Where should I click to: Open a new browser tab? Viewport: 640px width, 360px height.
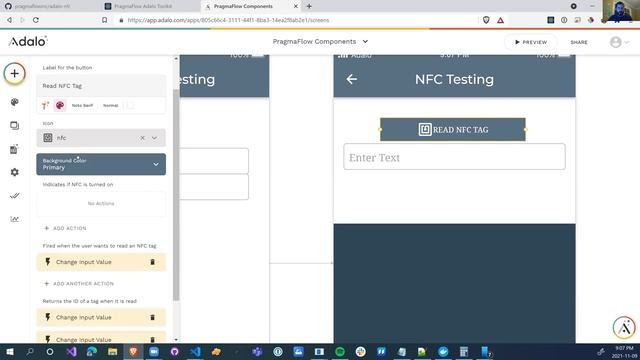[309, 6]
